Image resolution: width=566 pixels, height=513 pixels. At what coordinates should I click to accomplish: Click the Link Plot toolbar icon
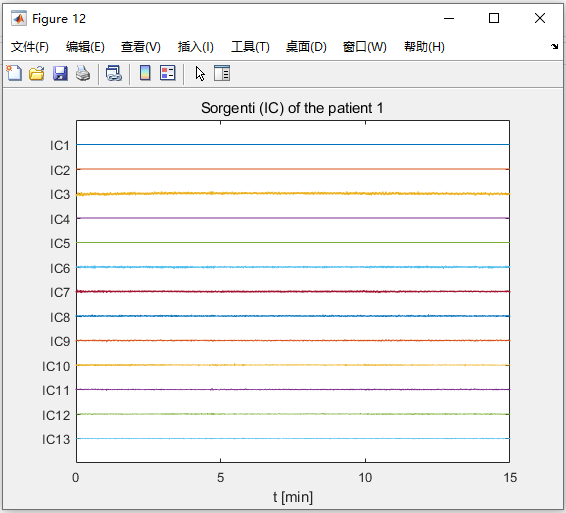[114, 73]
